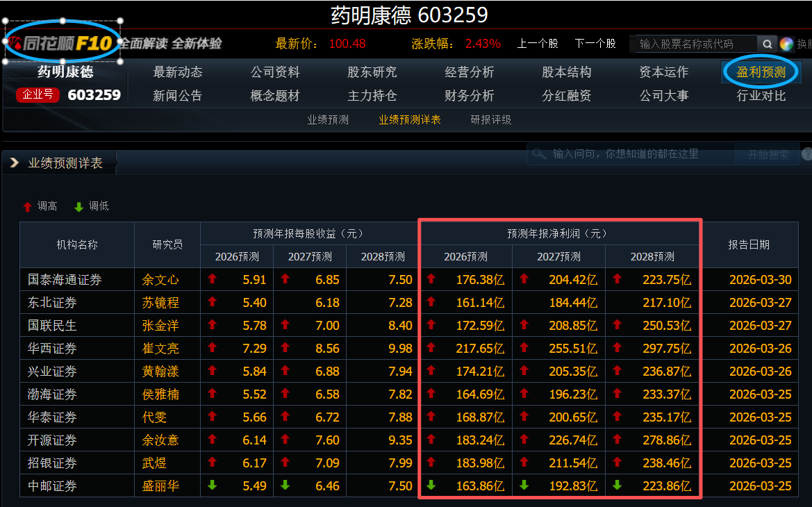
Task: Click the colorful skin-change ball icon
Action: (786, 44)
